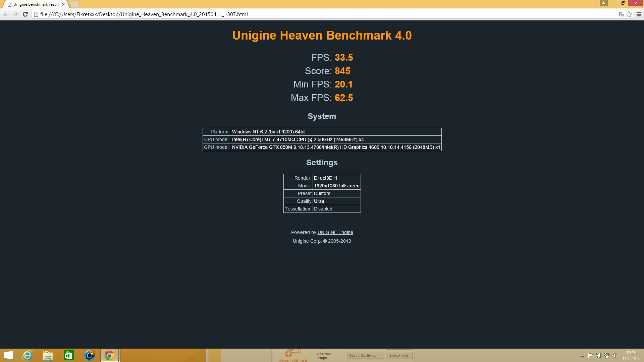Image resolution: width=644 pixels, height=362 pixels.
Task: Launch Internet Explorer from the taskbar
Action: point(27,355)
